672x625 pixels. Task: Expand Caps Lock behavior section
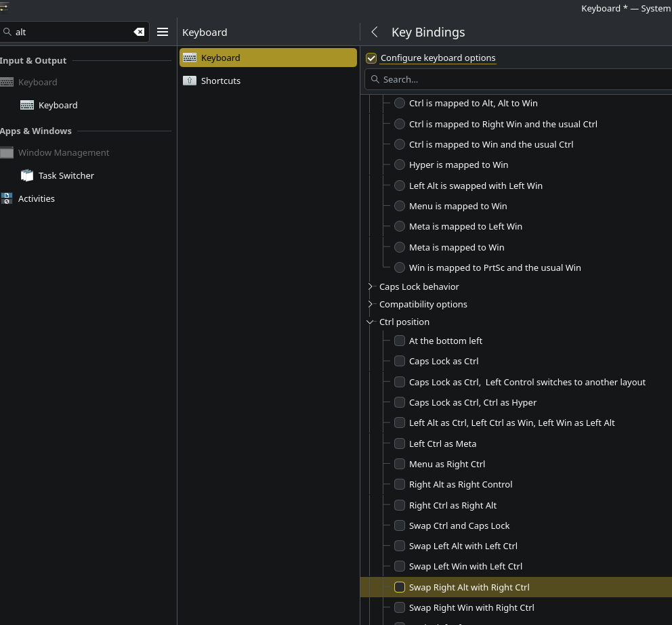click(371, 286)
